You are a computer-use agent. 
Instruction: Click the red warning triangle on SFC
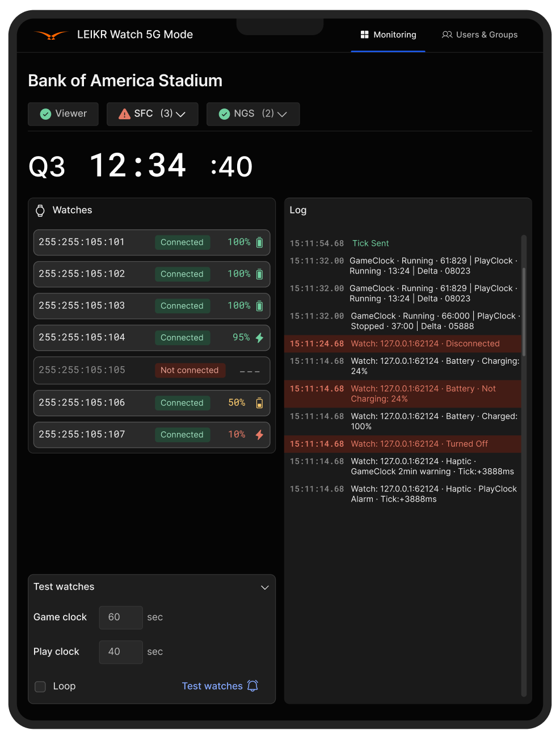point(124,114)
